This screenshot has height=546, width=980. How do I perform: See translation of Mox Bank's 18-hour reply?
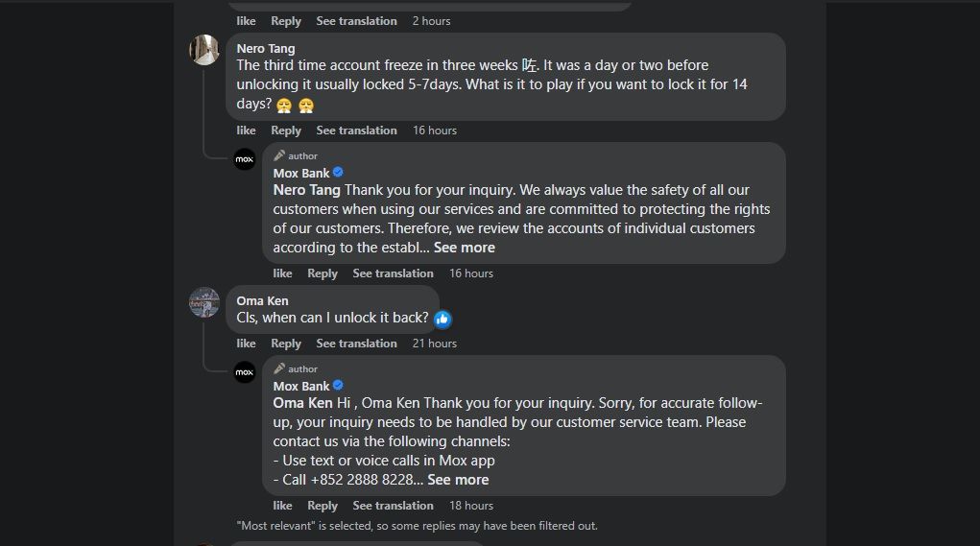pyautogui.click(x=393, y=506)
